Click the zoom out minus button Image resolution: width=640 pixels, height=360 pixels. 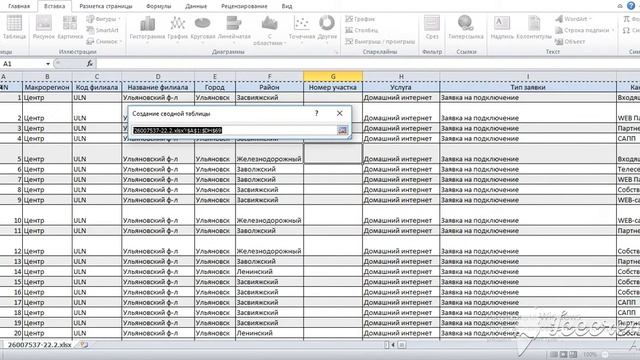pyautogui.click(x=605, y=354)
